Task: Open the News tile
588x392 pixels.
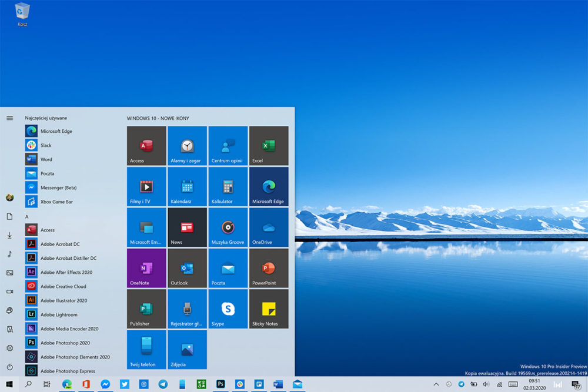Action: pos(187,227)
